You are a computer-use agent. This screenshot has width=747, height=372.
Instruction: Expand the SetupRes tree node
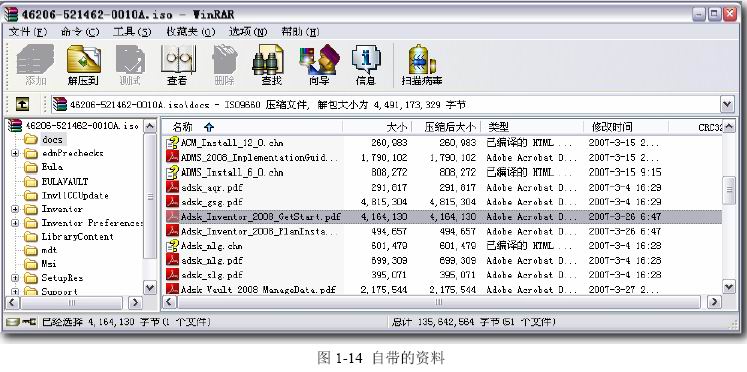[x=15, y=278]
